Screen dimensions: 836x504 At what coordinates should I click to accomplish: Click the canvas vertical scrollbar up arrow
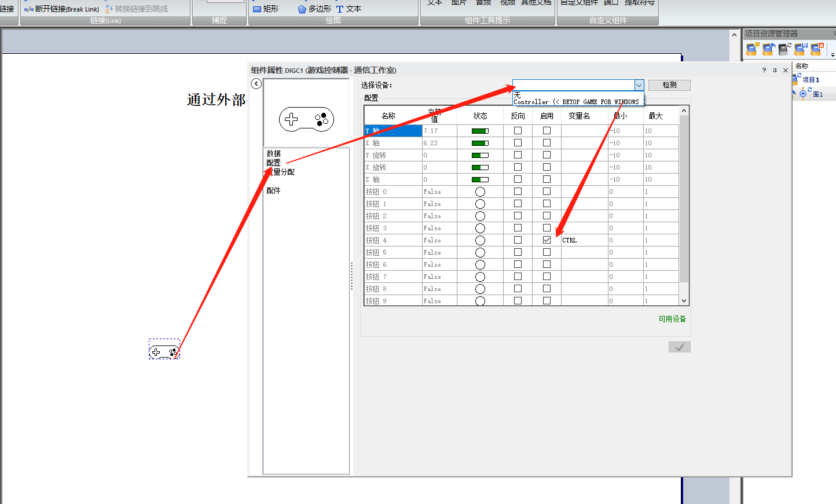735,35
